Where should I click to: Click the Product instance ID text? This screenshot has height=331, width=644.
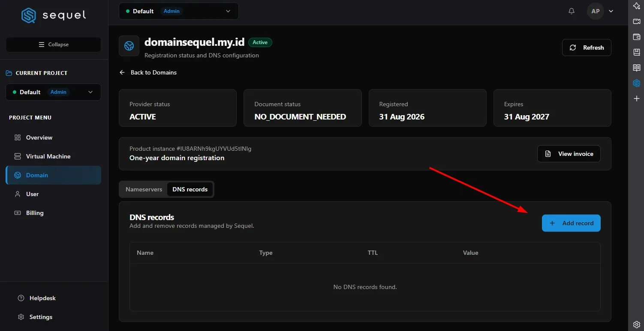coord(190,149)
